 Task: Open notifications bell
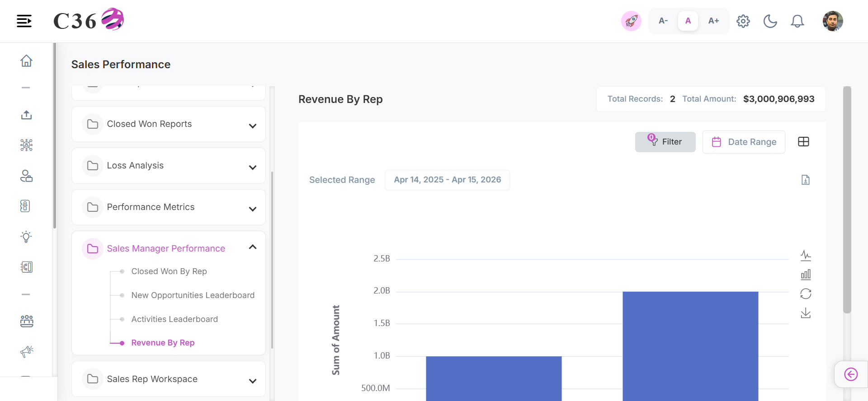click(797, 21)
